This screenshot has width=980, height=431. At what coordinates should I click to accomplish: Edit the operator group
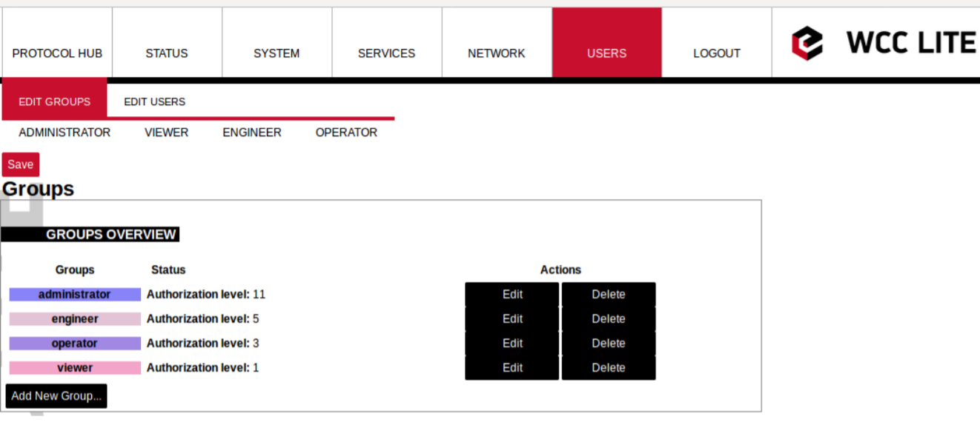(x=512, y=343)
